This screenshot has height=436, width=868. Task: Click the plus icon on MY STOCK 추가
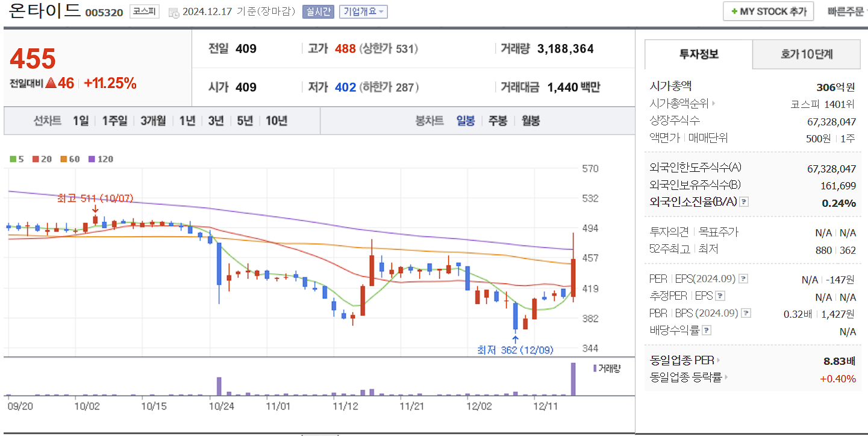735,11
